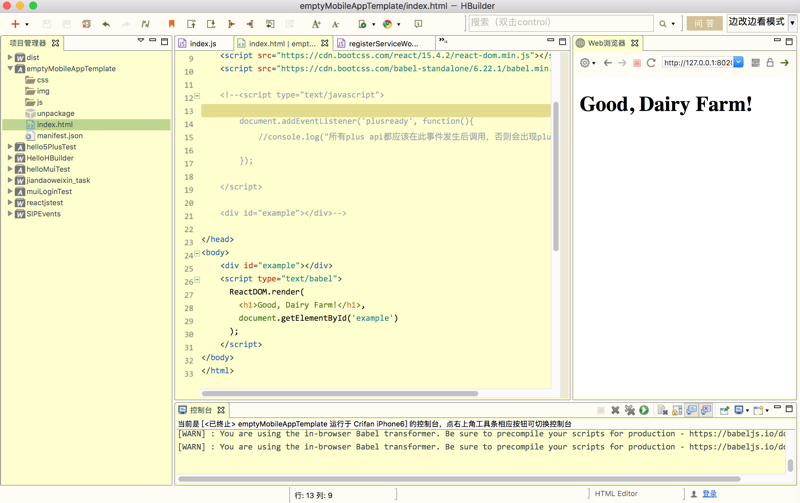Click the QR code icon in Web browser
Viewport: 800px width, 503px height.
(755, 63)
